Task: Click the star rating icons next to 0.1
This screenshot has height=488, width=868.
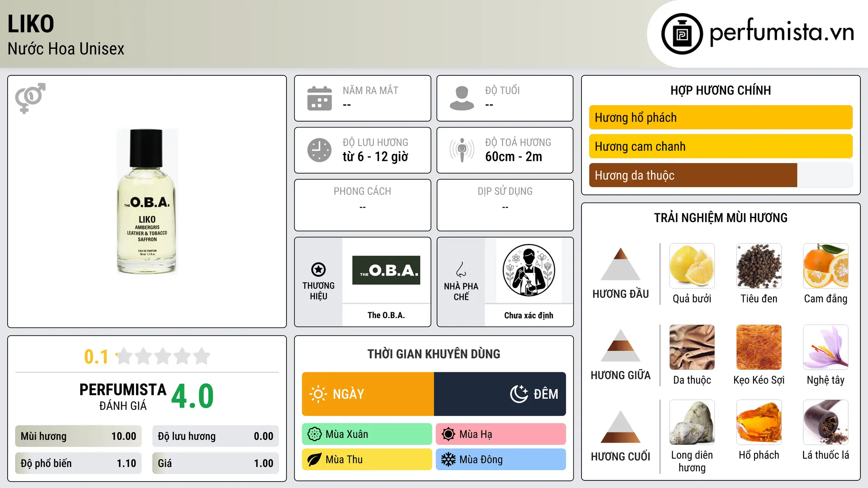Action: pos(163,356)
